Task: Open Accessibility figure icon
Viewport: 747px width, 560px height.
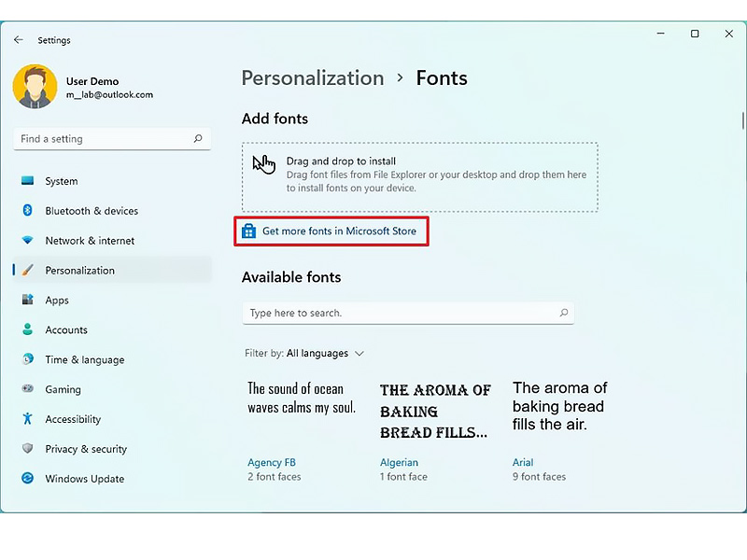Action: click(x=28, y=418)
